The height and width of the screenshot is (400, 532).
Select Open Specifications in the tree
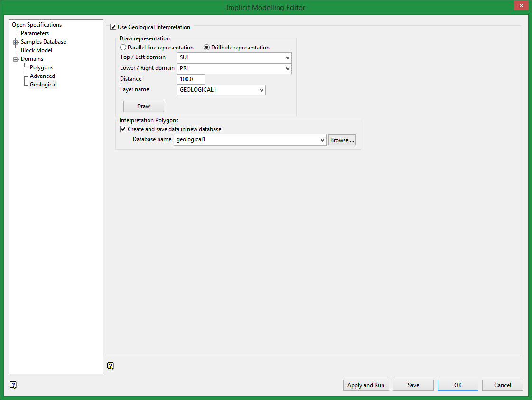coord(37,24)
